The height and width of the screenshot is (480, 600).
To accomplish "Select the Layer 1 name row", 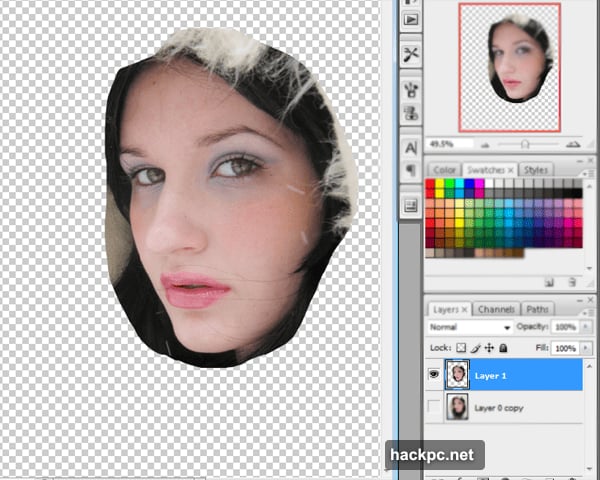I will pyautogui.click(x=513, y=375).
